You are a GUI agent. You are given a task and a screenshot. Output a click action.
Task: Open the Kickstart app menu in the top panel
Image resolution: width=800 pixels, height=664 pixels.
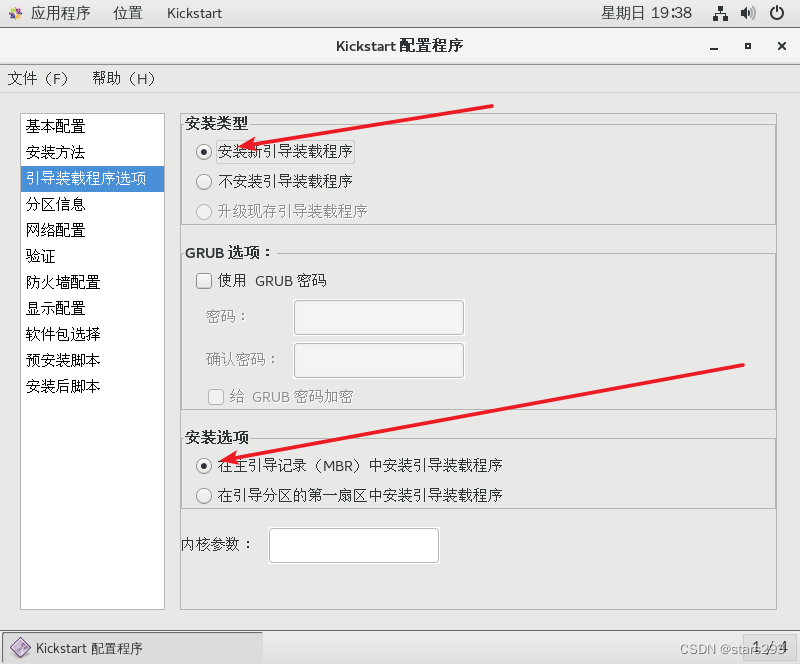pyautogui.click(x=194, y=13)
